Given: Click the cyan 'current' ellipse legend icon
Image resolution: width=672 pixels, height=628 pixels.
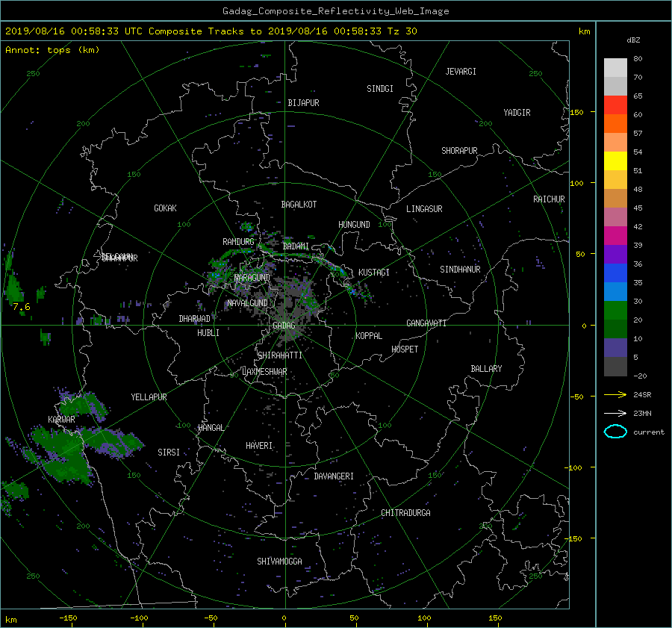Looking at the screenshot, I should click(x=615, y=432).
